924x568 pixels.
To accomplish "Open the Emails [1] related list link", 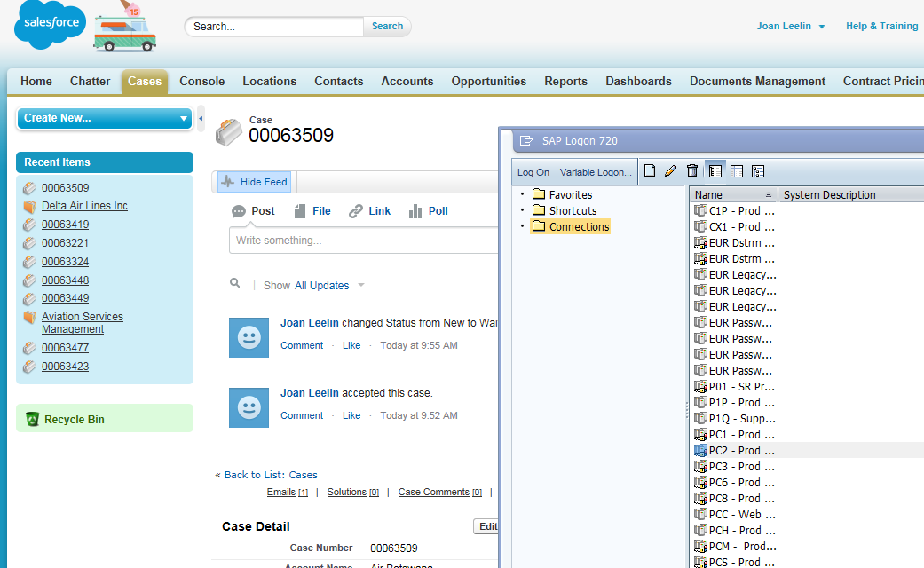I will click(x=287, y=492).
